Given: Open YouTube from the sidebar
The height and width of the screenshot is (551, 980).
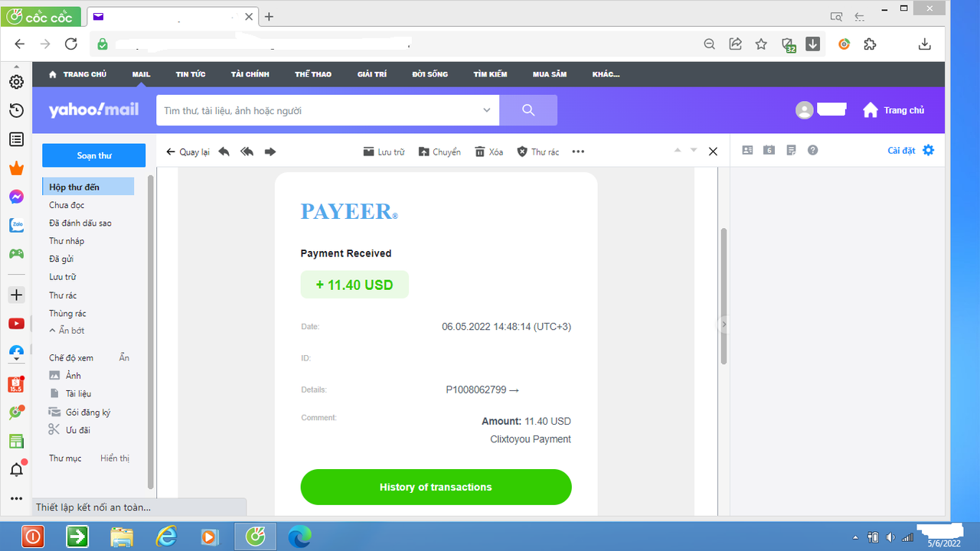Looking at the screenshot, I should pos(16,324).
